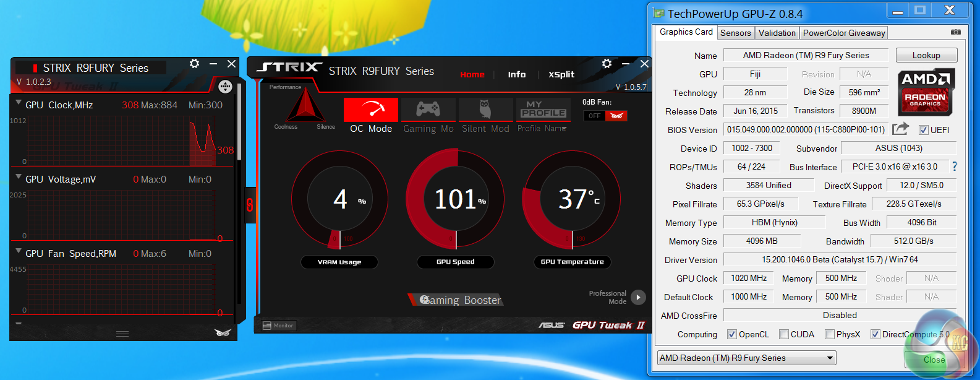
Task: Click the Bus Interface question mark
Action: (955, 166)
